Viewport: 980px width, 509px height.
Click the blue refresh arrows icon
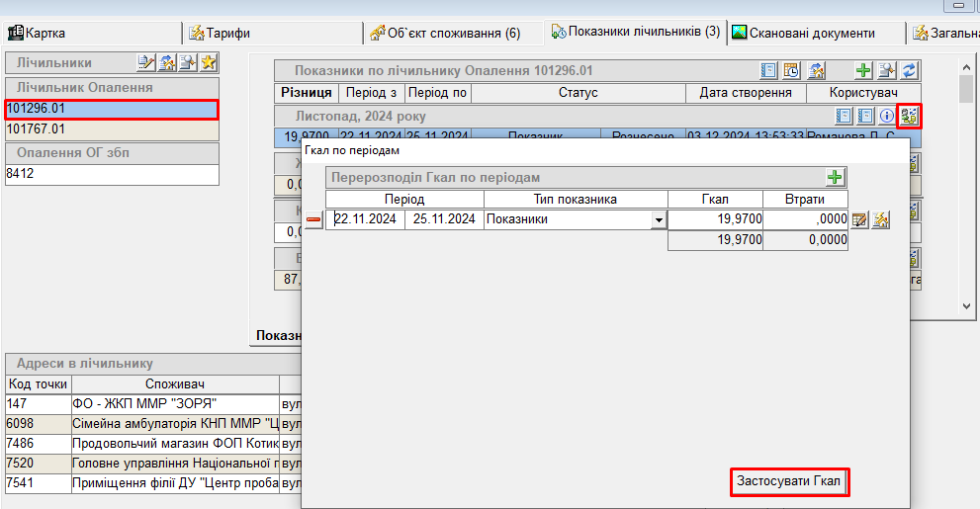pyautogui.click(x=910, y=70)
